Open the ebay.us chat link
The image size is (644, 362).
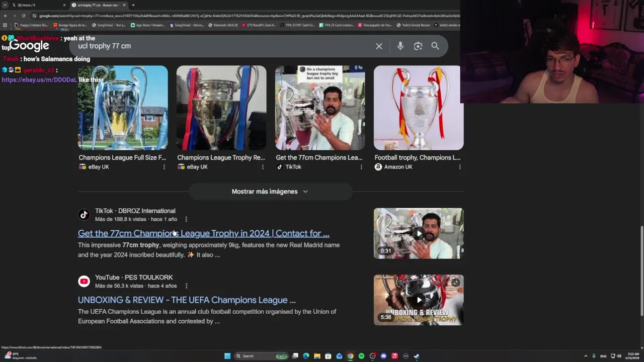(x=39, y=80)
